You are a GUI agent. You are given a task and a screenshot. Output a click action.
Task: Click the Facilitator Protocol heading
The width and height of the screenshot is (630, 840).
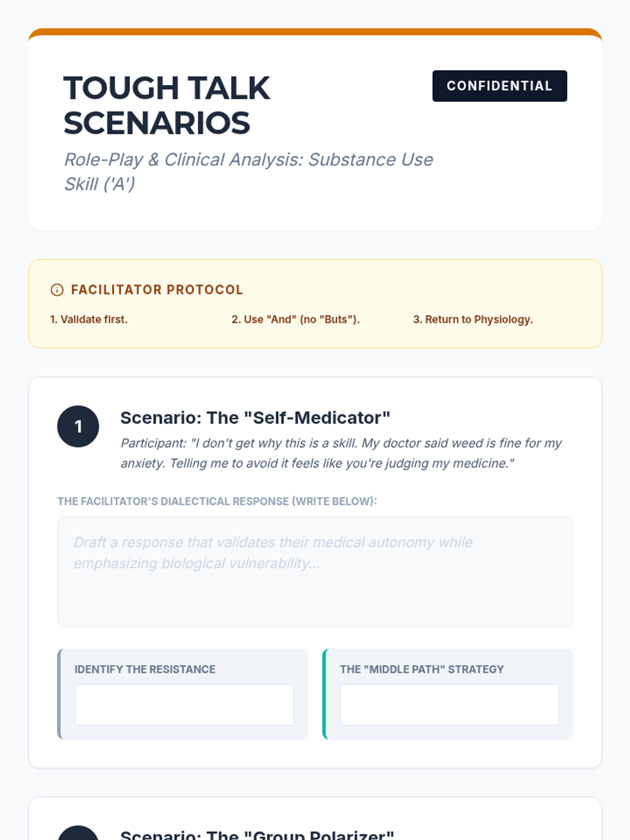[x=157, y=290]
